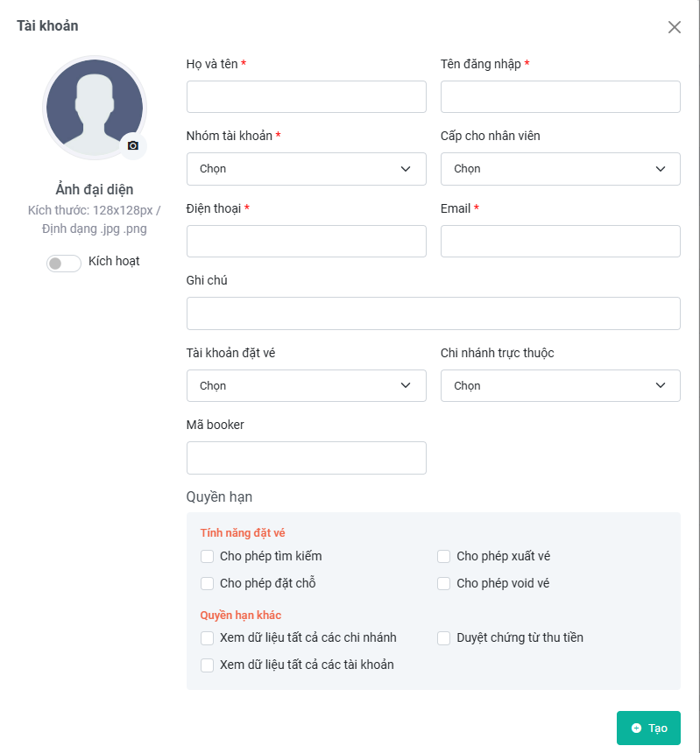This screenshot has width=700, height=753.
Task: Check Xem dữ liệu tất cả các tài khoản
Action: tap(207, 665)
